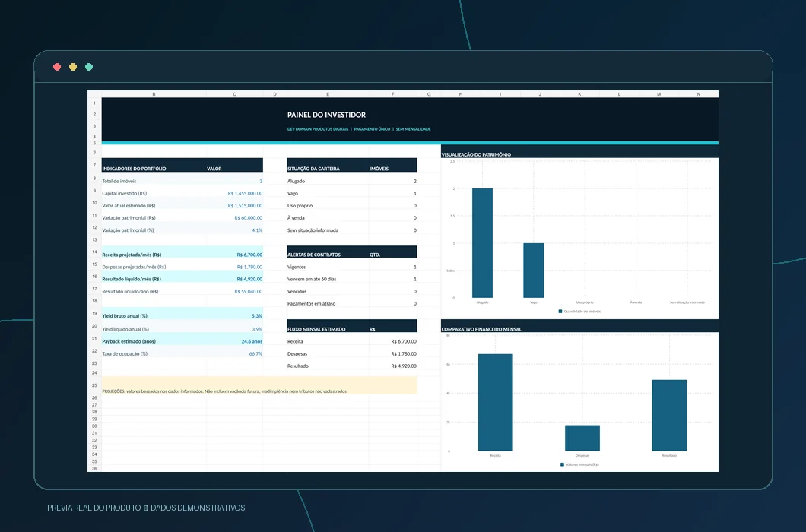Click the SITUAÇÃO DA CARTEIRA header
The height and width of the screenshot is (532, 806).
click(x=313, y=169)
